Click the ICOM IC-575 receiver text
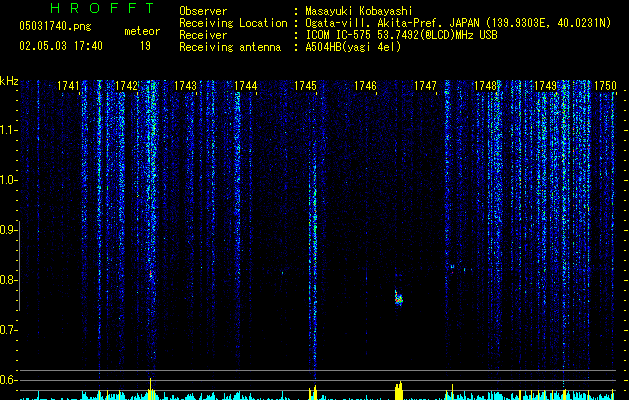 [401, 35]
